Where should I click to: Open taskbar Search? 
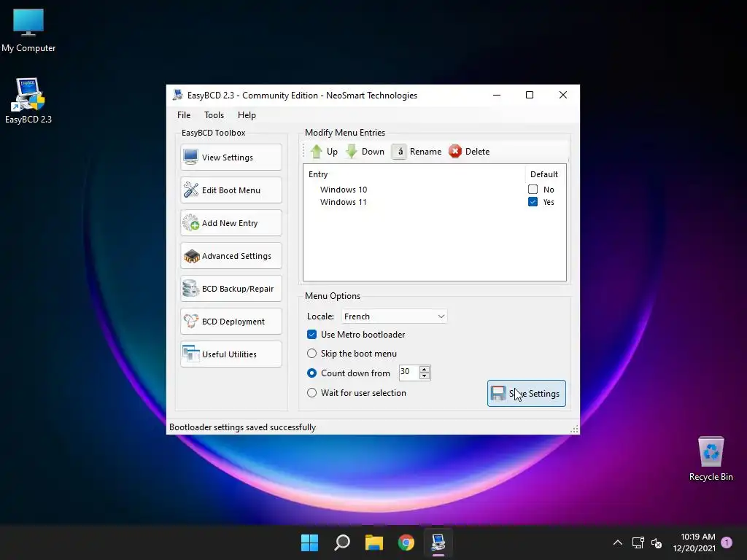click(x=342, y=542)
